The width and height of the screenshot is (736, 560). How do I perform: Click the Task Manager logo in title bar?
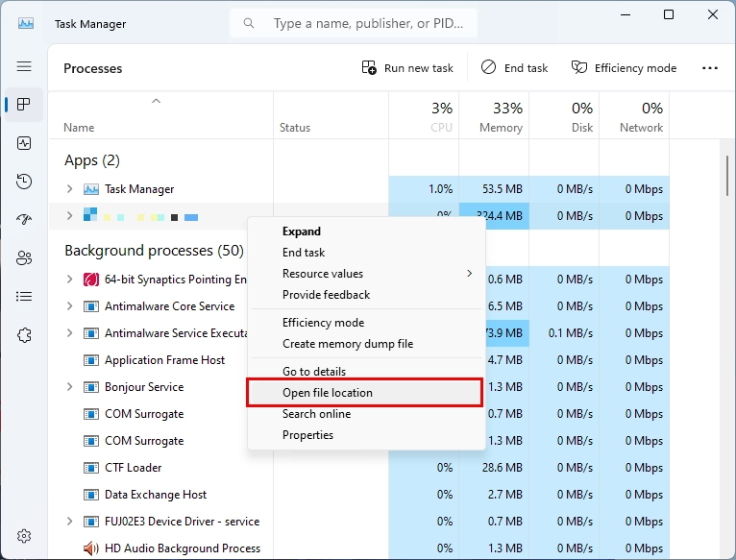click(x=26, y=23)
